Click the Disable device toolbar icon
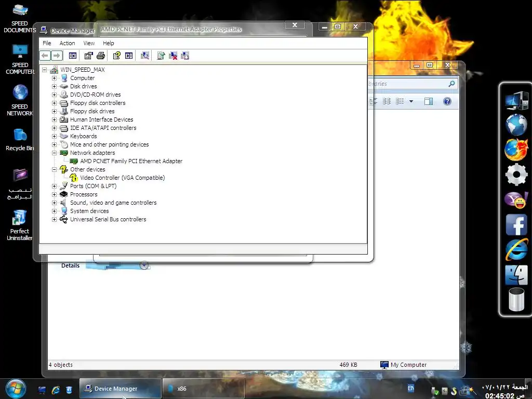Viewport: 532px width, 399px height. tap(185, 56)
